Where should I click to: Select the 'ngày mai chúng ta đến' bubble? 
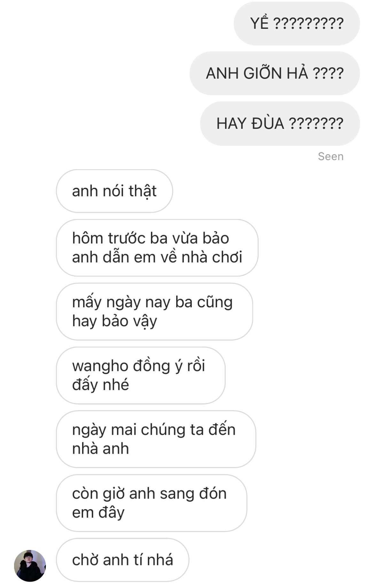point(156,439)
